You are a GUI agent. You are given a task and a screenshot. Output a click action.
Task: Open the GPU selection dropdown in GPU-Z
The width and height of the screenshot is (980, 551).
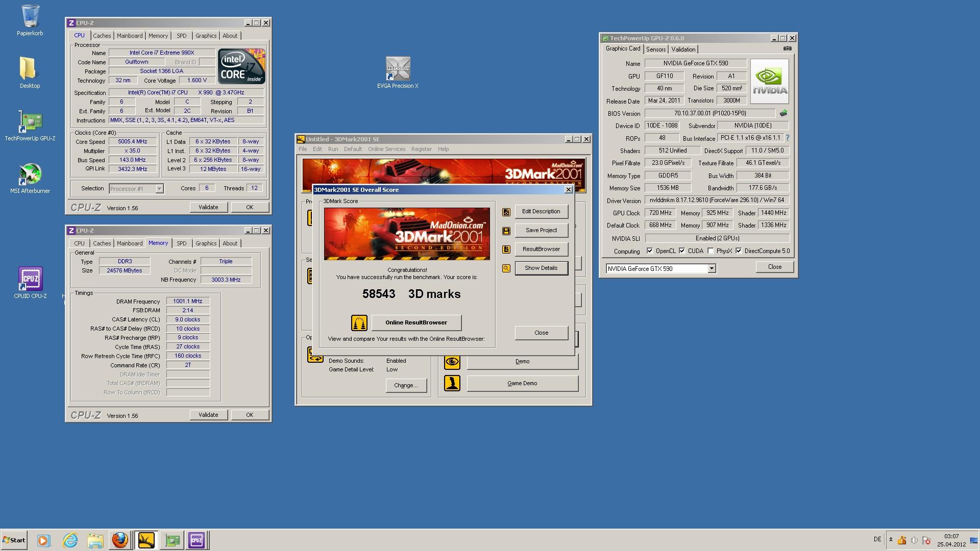[x=712, y=269]
